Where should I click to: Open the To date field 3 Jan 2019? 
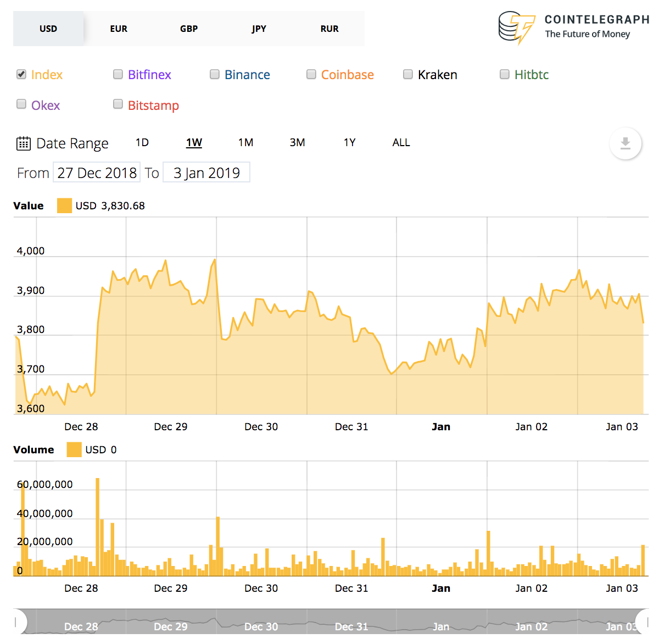tap(206, 173)
